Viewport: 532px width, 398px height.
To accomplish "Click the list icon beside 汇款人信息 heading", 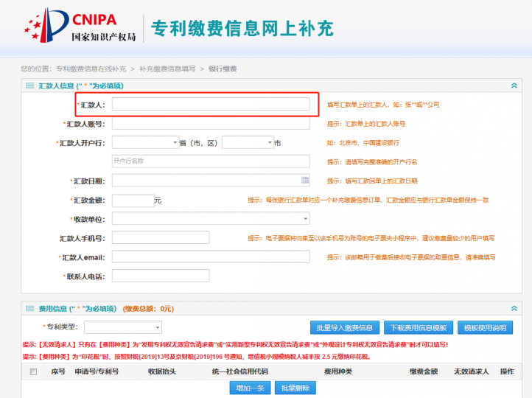I will [x=30, y=85].
